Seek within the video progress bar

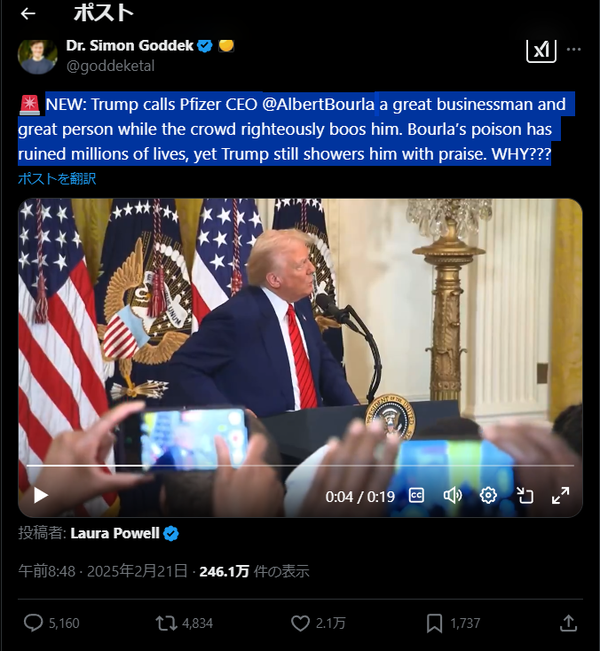(x=300, y=466)
